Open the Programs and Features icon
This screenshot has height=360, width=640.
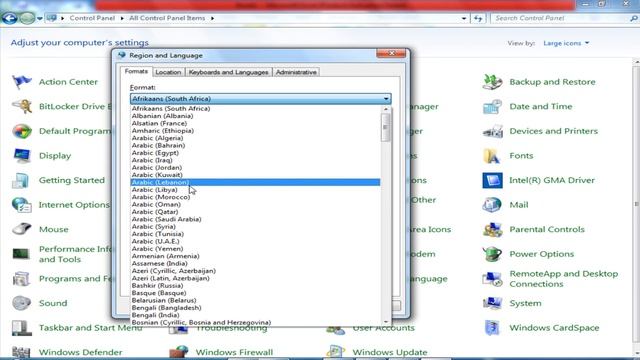(22, 279)
